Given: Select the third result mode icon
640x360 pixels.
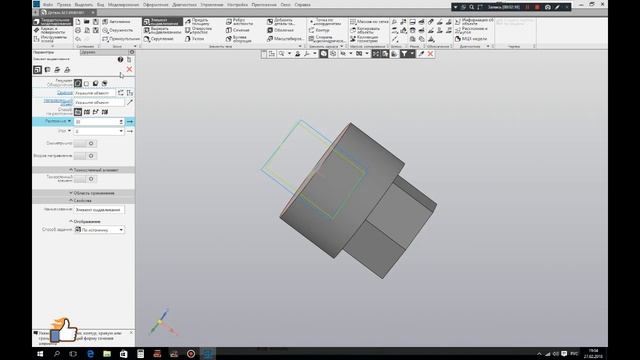Looking at the screenshot, I should tap(96, 83).
